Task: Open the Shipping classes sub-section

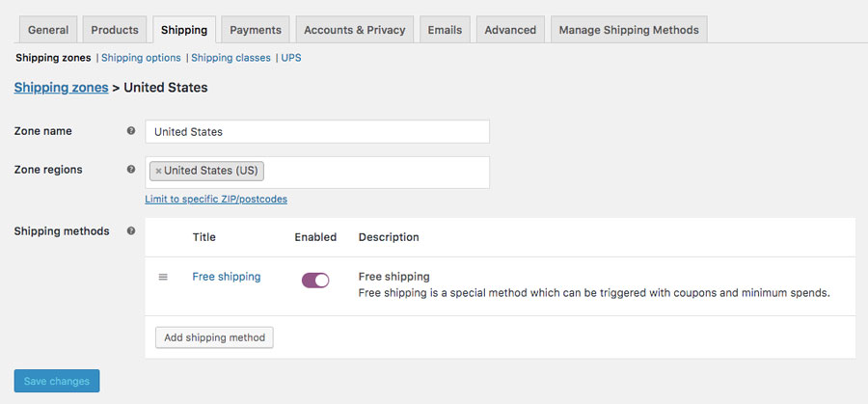Action: click(231, 58)
